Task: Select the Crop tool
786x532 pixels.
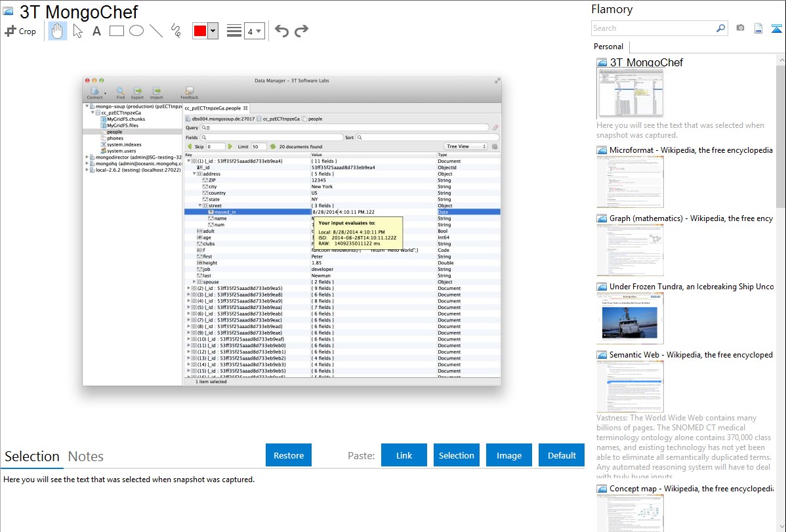Action: (20, 31)
